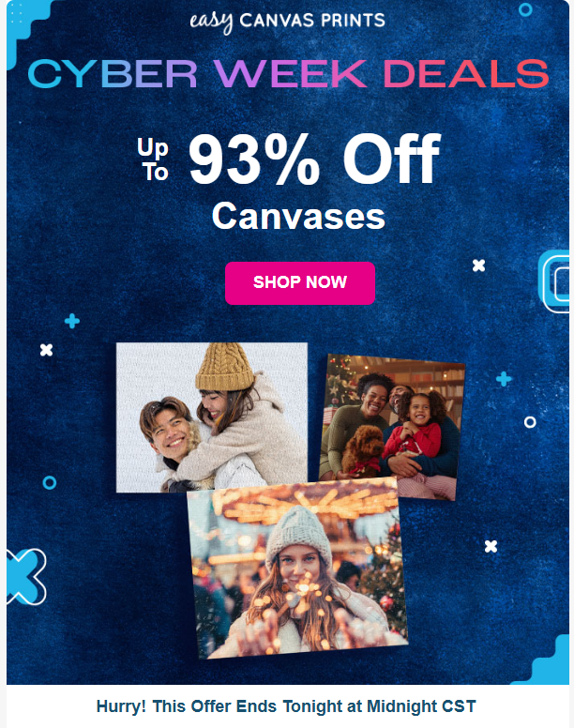574x728 pixels.
Task: Select the 93% Off text
Action: click(313, 159)
